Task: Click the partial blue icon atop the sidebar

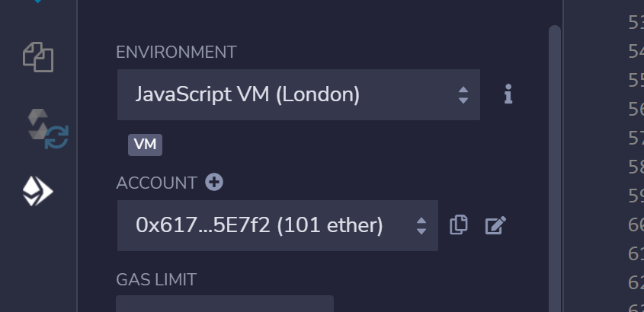Action: pyautogui.click(x=38, y=2)
